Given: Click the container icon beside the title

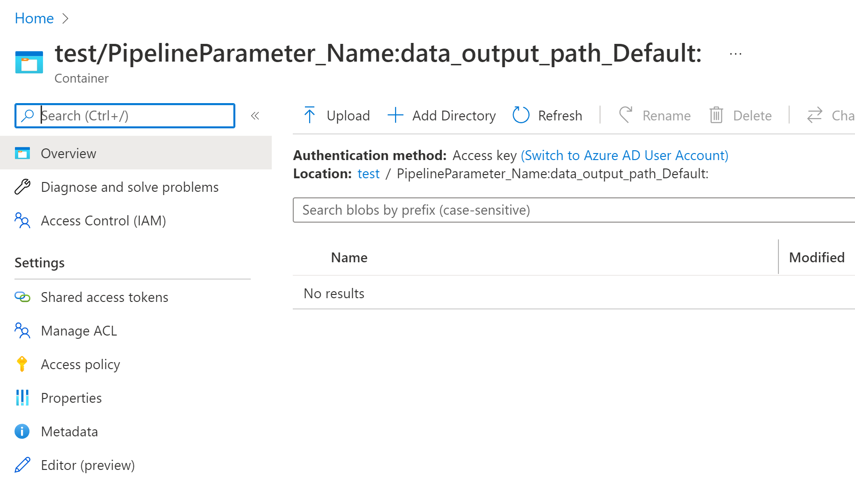Looking at the screenshot, I should coord(29,62).
